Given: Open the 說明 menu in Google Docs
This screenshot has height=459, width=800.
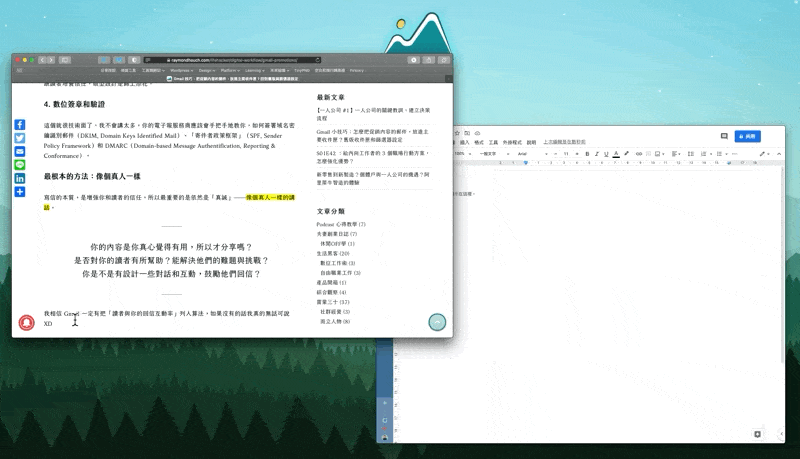Looking at the screenshot, I should 531,142.
